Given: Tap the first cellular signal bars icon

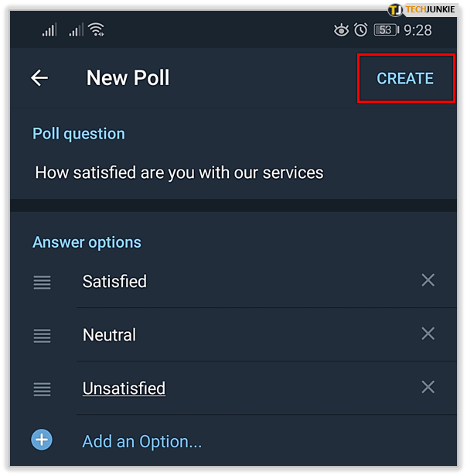Looking at the screenshot, I should pos(49,30).
